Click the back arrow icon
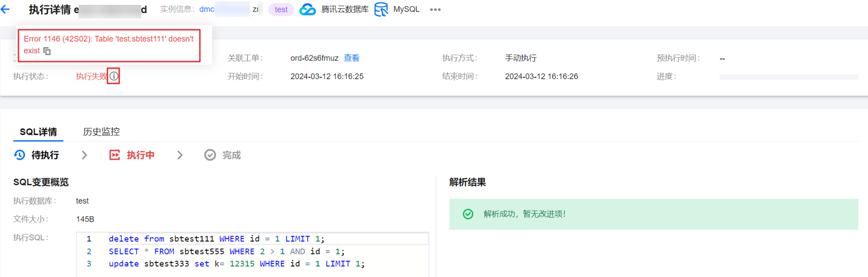This screenshot has height=277, width=868. click(x=5, y=9)
